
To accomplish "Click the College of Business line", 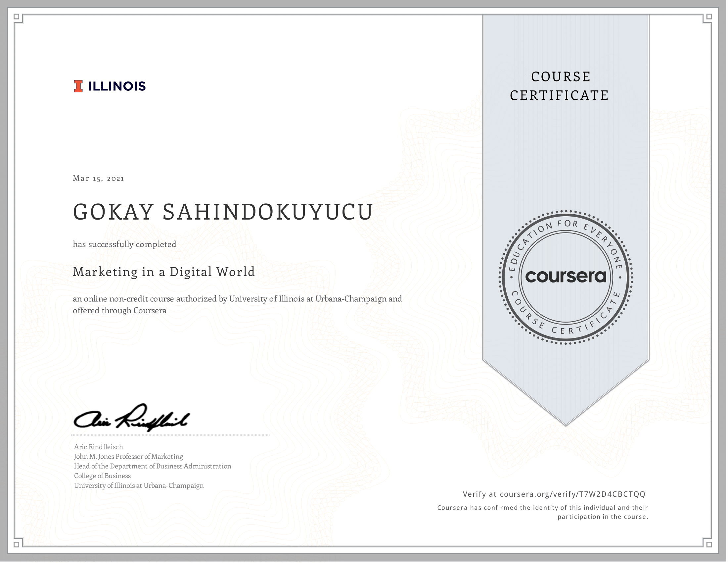I will (102, 476).
